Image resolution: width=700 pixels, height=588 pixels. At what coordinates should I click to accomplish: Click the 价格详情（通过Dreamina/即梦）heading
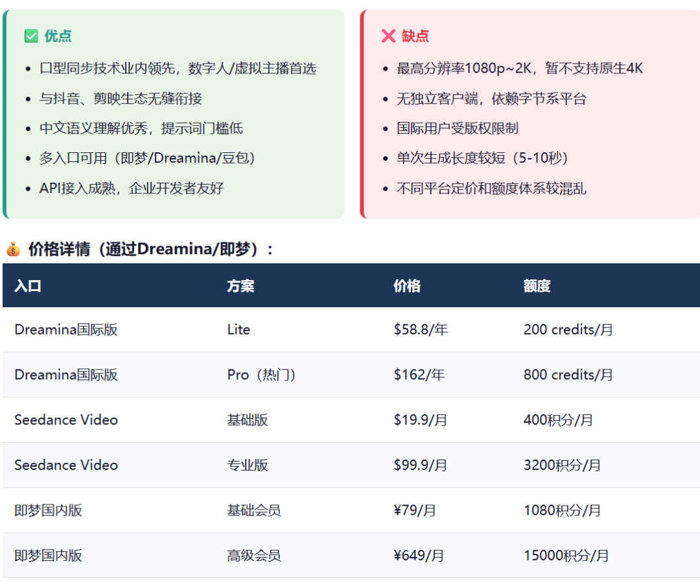(x=150, y=249)
